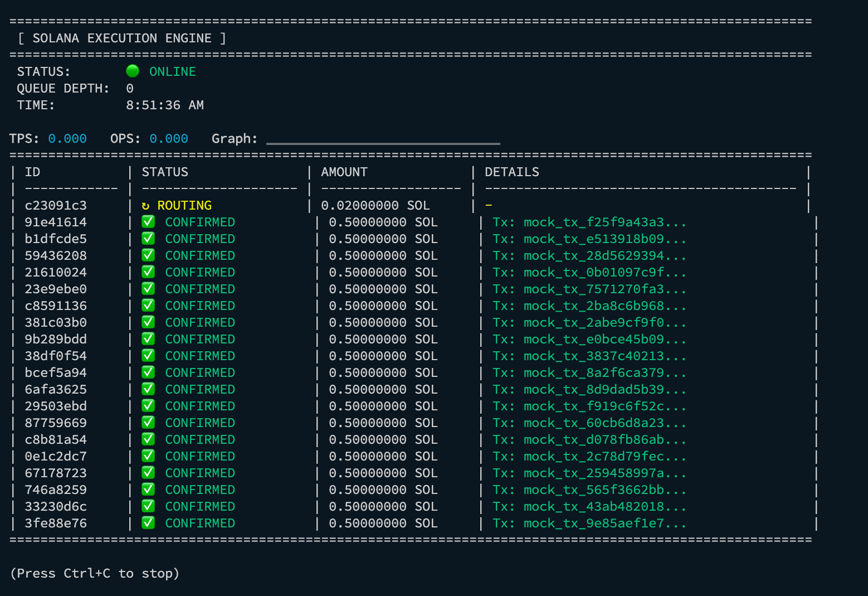Click the green checkmark in row 29503ebd

click(x=148, y=405)
